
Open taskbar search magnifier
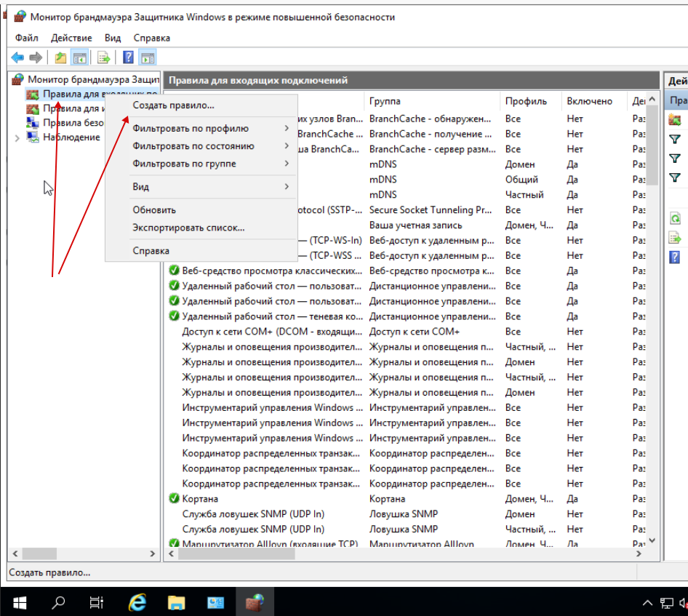click(58, 603)
